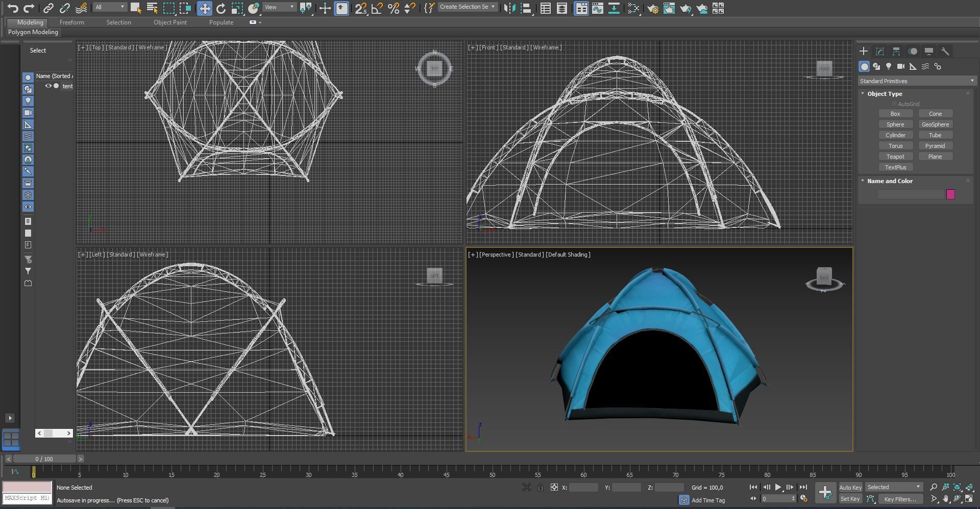Activate the Select Object tool
The width and height of the screenshot is (980, 509).
[x=136, y=8]
